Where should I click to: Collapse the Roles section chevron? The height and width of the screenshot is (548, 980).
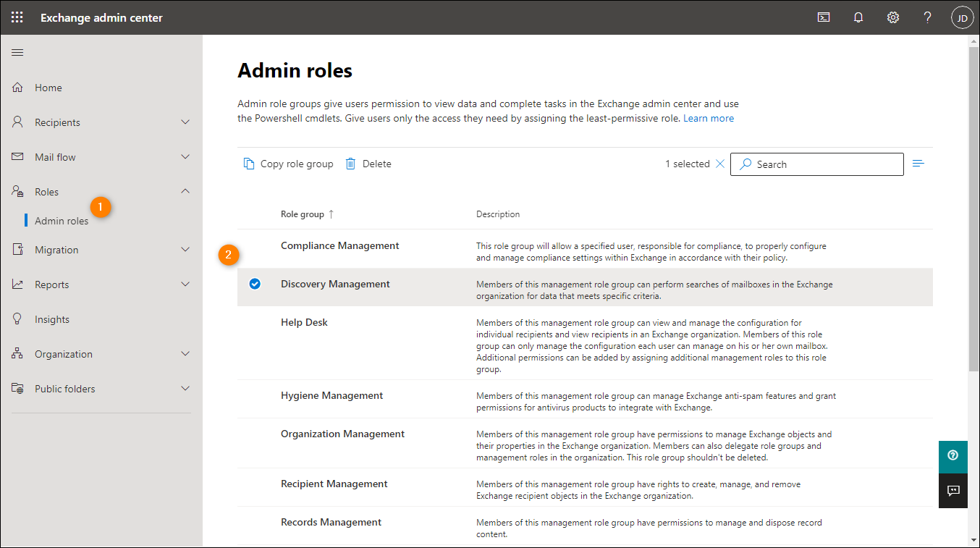[x=185, y=192]
